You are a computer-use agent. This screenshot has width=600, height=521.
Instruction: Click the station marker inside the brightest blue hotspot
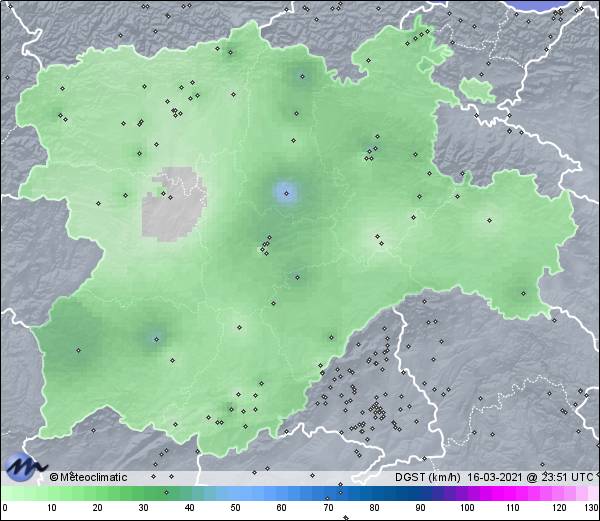[x=286, y=194]
